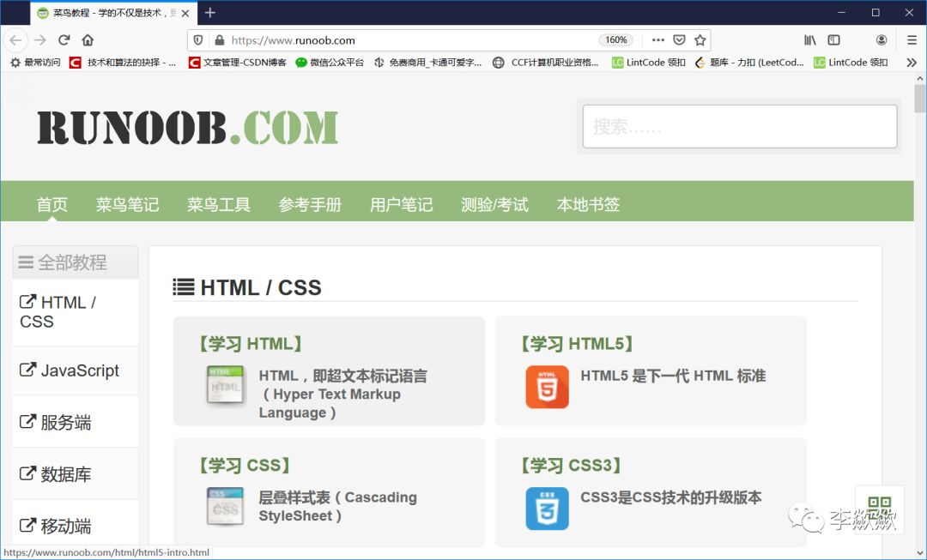This screenshot has height=560, width=927.
Task: Click the HTML tutorial thumbnail icon
Action: (x=225, y=385)
